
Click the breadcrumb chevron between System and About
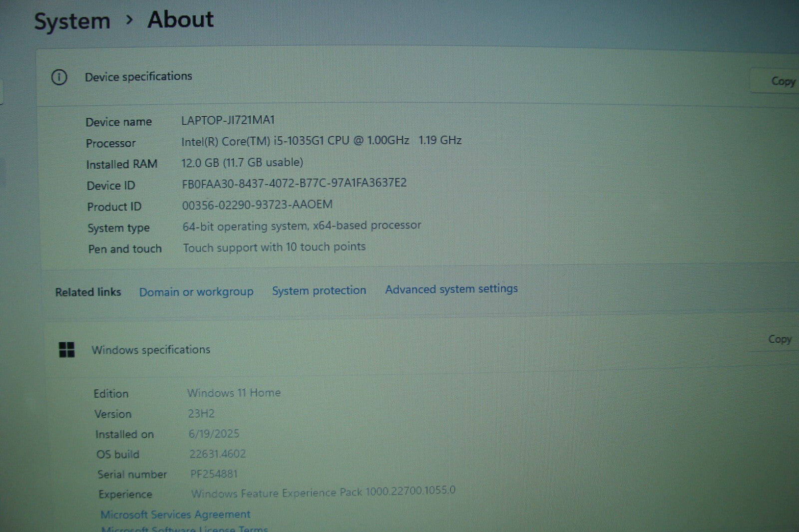coord(129,20)
